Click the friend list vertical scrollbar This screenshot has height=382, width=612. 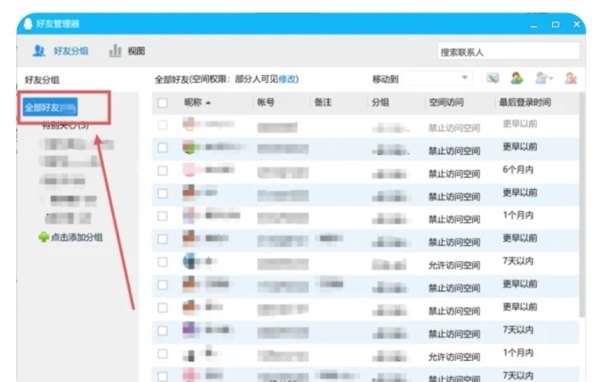(x=582, y=204)
